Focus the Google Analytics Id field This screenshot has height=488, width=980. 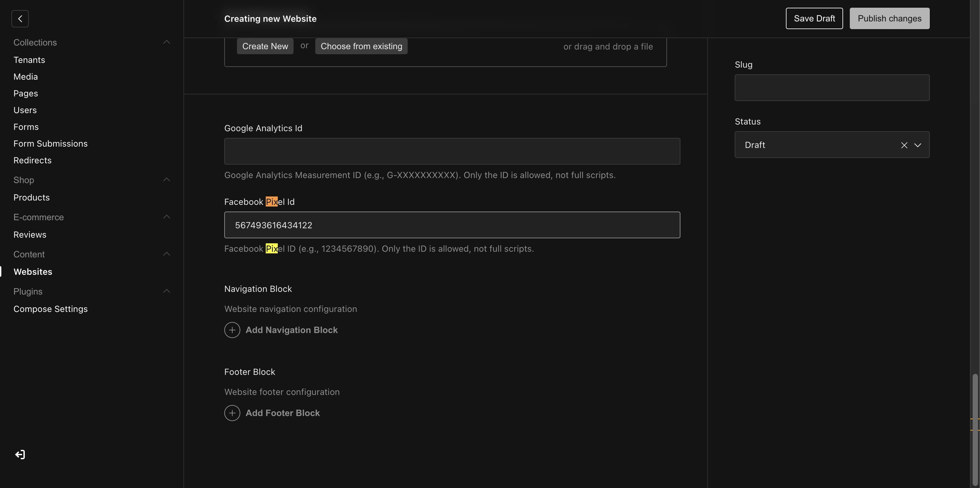(452, 151)
